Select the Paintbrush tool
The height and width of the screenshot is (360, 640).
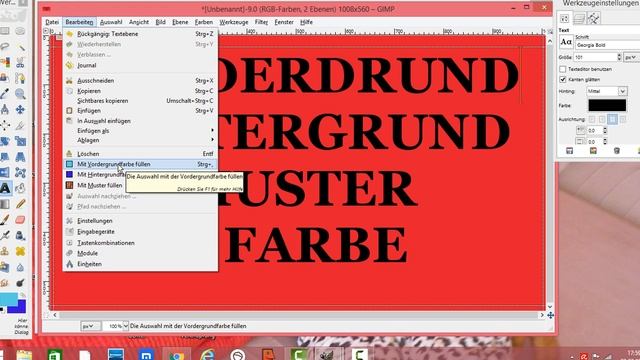[4, 220]
